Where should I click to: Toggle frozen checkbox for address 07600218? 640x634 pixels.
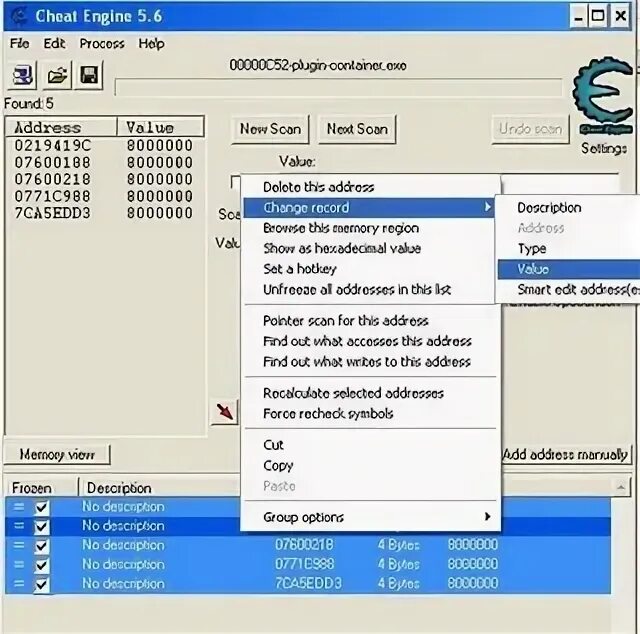click(x=42, y=546)
